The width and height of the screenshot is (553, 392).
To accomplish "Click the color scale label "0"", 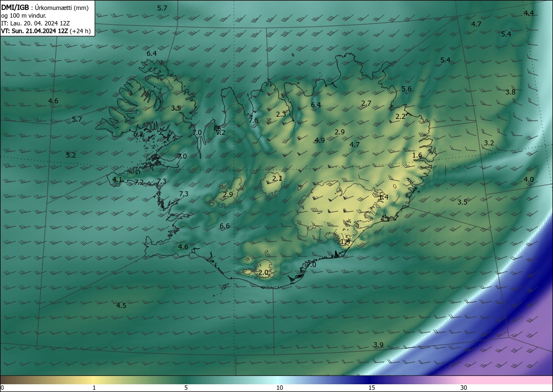I will [x=2, y=388].
